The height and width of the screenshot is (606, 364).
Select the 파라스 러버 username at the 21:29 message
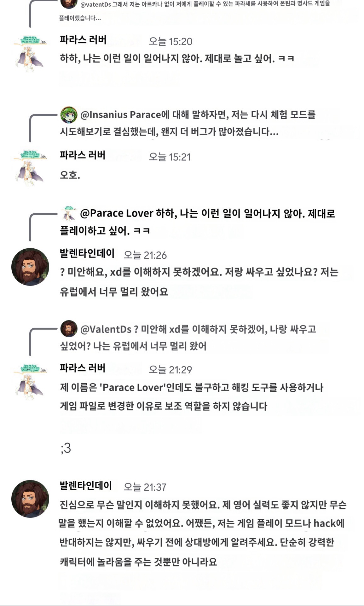coord(83,368)
